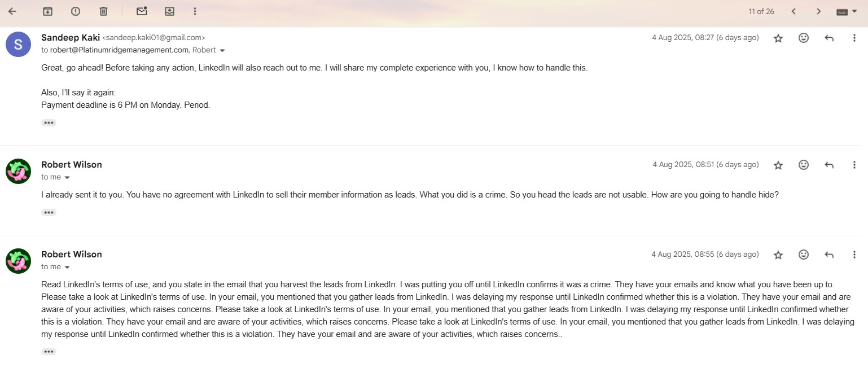
Task: Open more menu on 08:51 message
Action: (854, 165)
